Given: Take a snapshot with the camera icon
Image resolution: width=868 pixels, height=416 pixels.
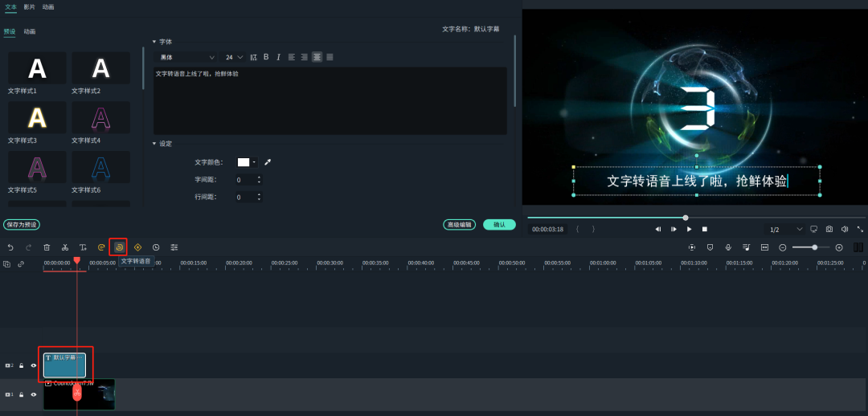Looking at the screenshot, I should pos(829,229).
